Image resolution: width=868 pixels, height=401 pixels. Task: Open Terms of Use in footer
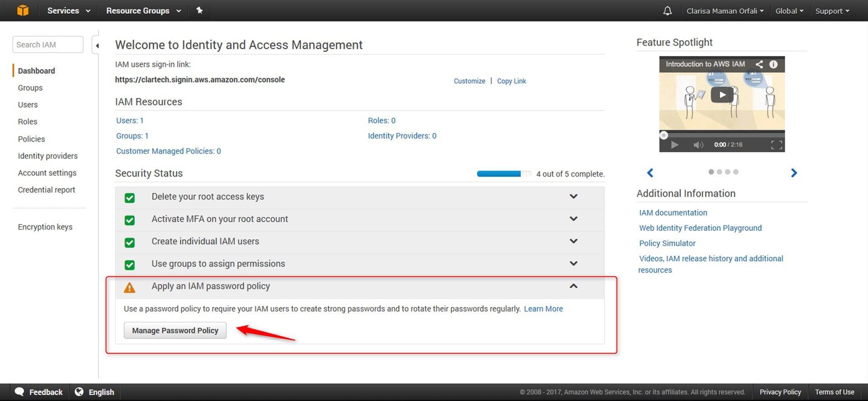[x=835, y=392]
